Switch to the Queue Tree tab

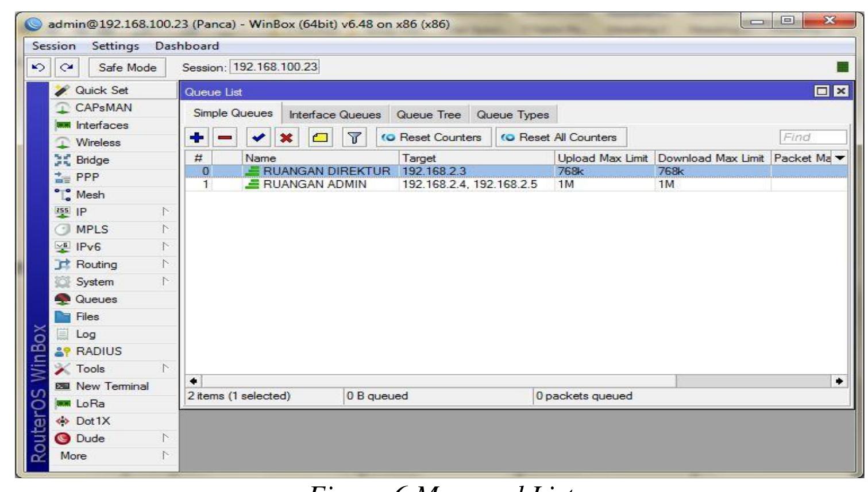[x=429, y=114]
